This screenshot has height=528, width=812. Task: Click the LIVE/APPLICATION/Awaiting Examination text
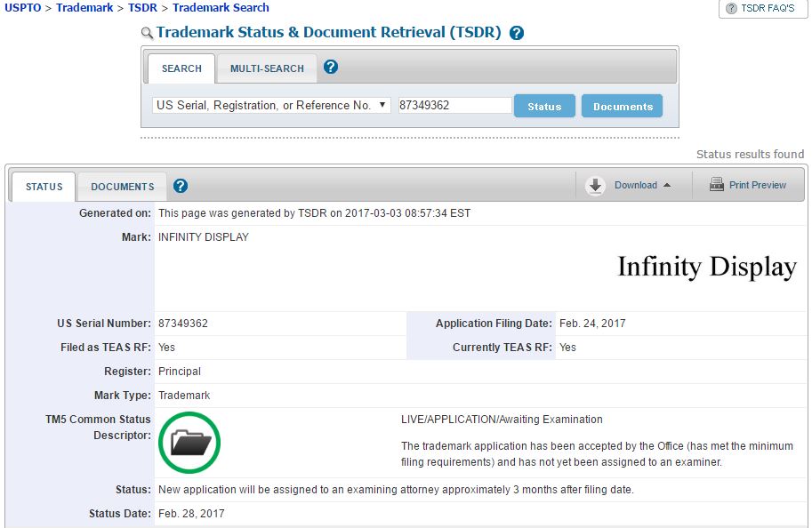502,420
